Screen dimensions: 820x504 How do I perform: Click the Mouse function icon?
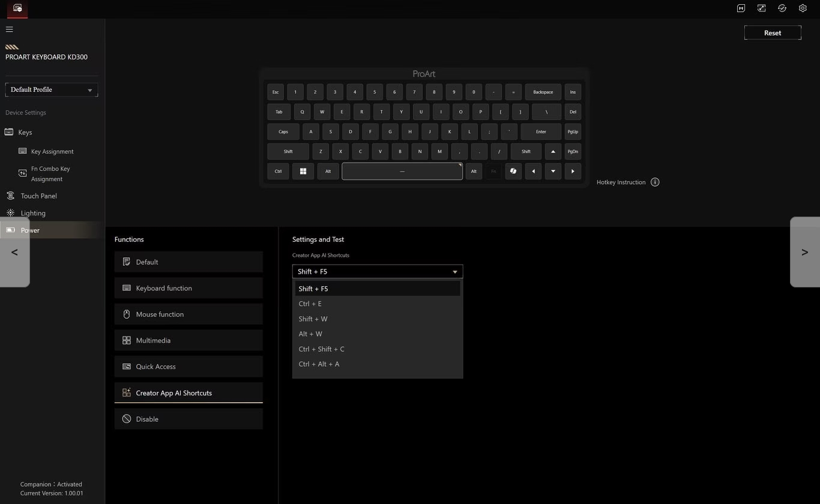[x=127, y=314]
